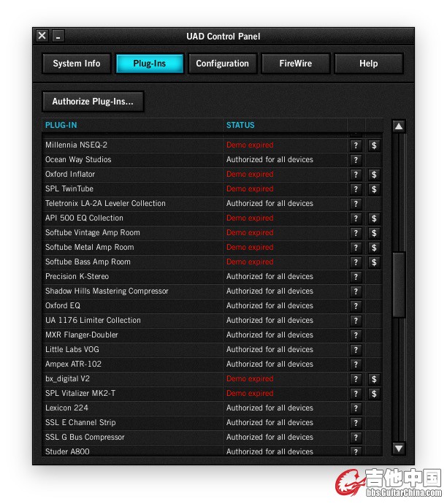Viewport: 447px width, 504px height.
Task: Click the Little Labs VOG name
Action: pos(72,350)
